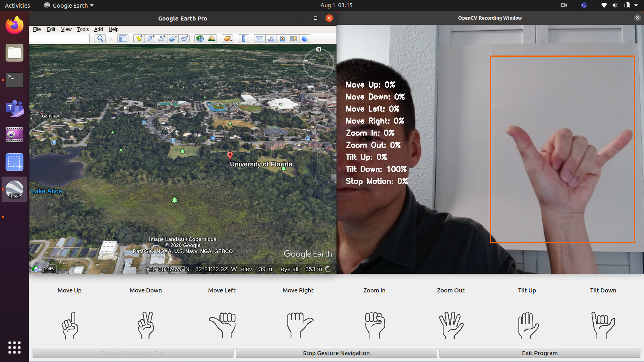
Task: Click the green tree marker below University label
Action: tap(283, 169)
